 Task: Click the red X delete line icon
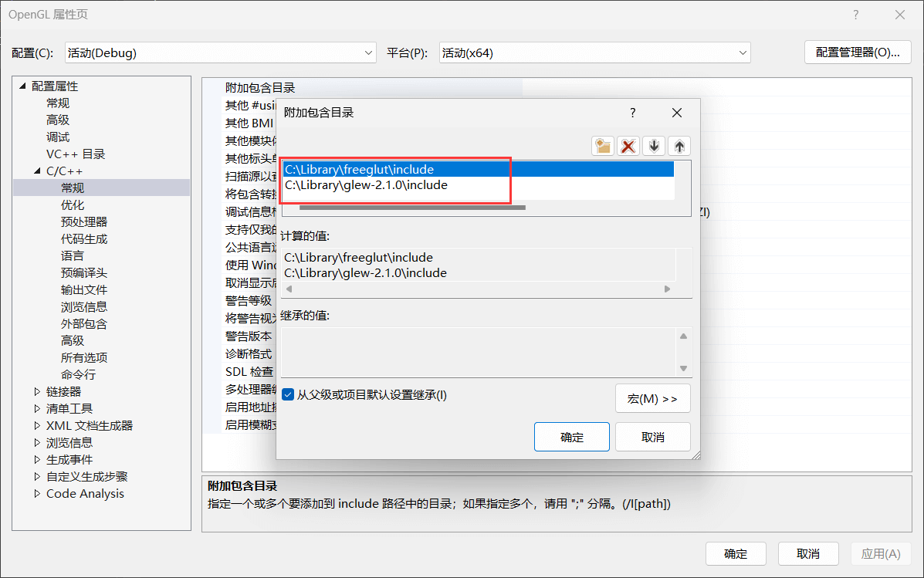[628, 146]
